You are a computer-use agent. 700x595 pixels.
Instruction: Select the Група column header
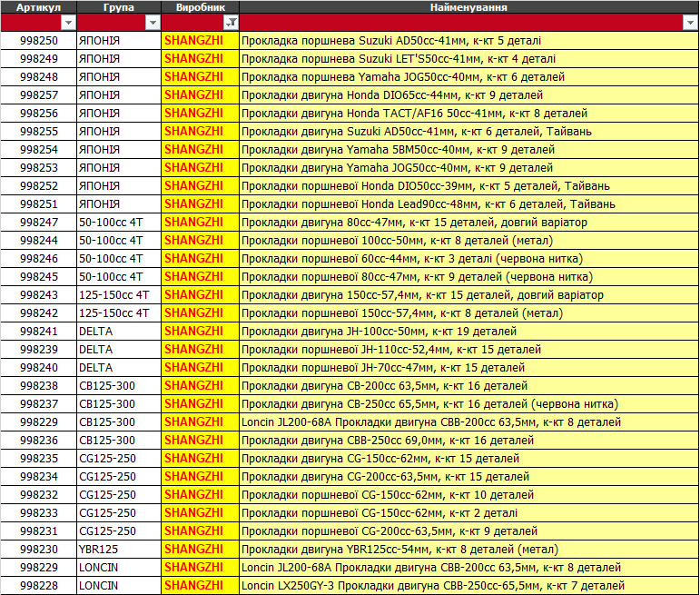(x=118, y=7)
